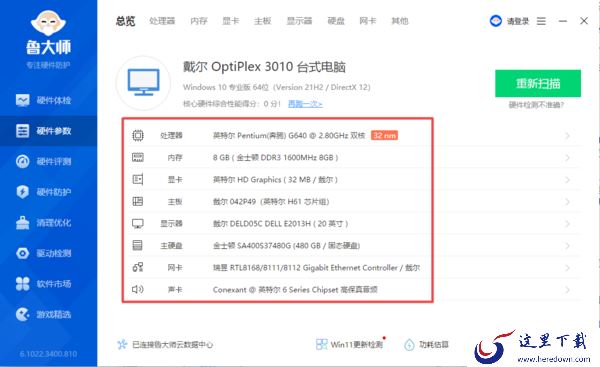Switch to the 网卡 tab
The width and height of the screenshot is (600, 367).
pyautogui.click(x=368, y=21)
